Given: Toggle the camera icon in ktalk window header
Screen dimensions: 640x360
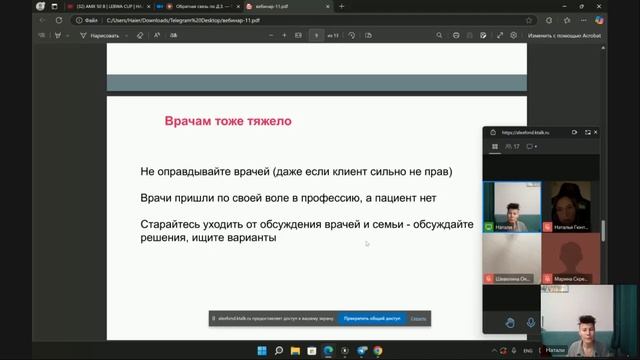Looking at the screenshot, I should [574, 132].
